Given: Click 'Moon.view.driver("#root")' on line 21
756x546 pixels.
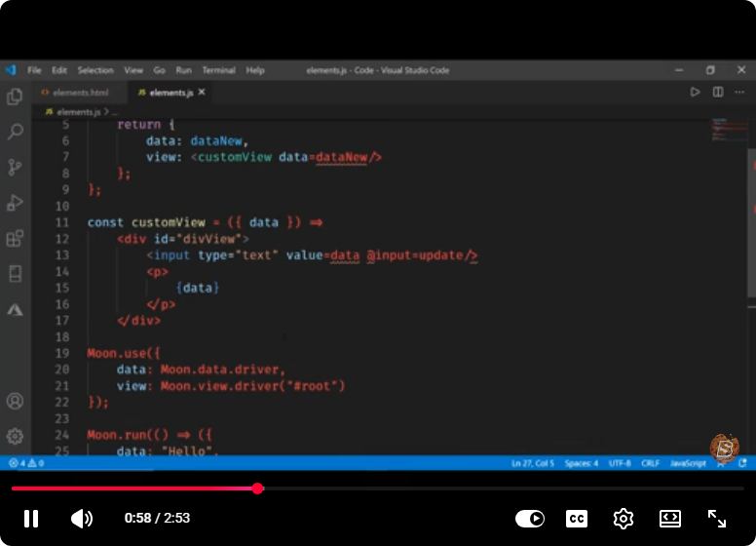Looking at the screenshot, I should (252, 386).
